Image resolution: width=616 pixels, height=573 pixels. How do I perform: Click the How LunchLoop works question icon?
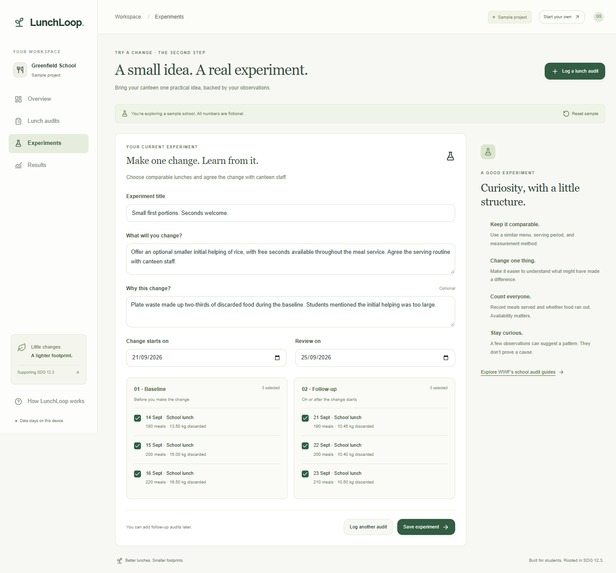tap(18, 401)
